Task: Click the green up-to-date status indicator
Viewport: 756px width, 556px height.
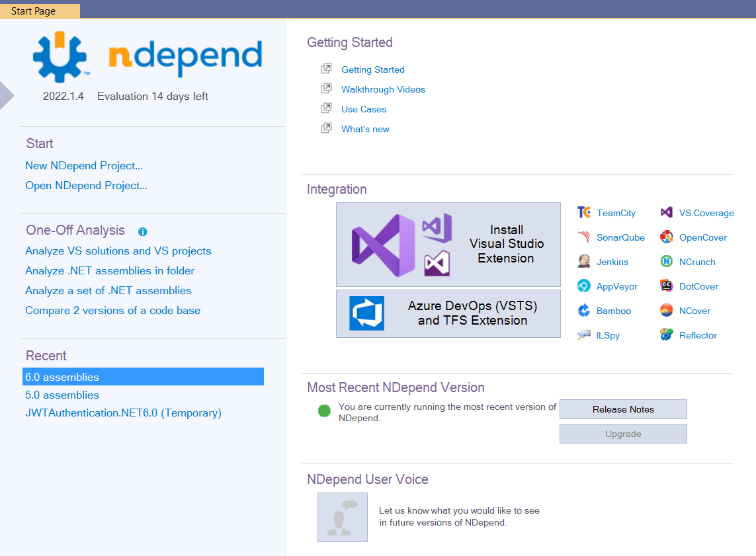Action: [x=325, y=411]
